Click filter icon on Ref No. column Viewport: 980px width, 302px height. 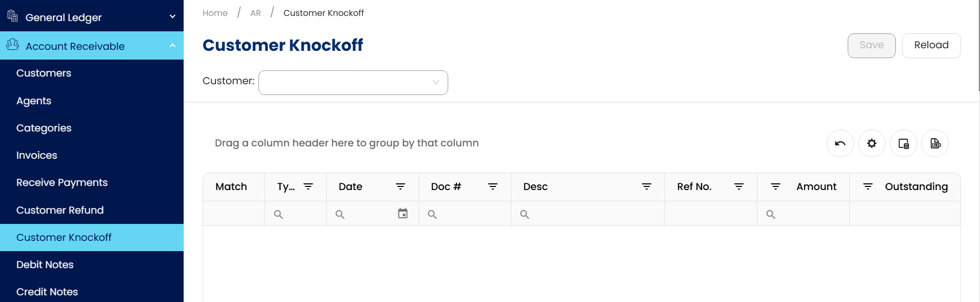tap(739, 186)
